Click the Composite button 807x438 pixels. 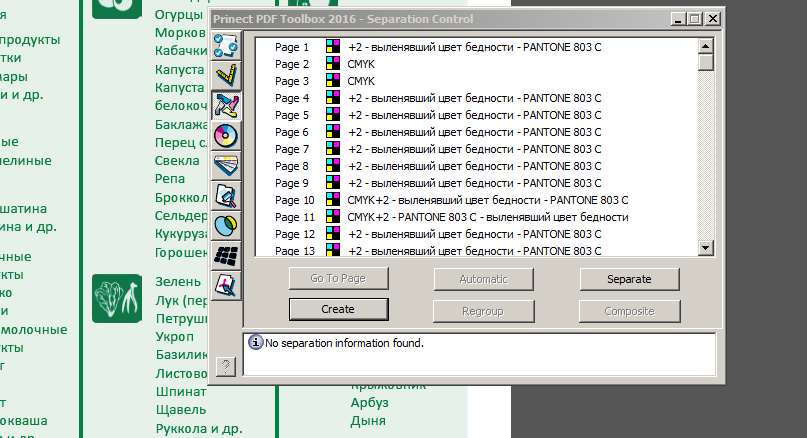pyautogui.click(x=629, y=311)
